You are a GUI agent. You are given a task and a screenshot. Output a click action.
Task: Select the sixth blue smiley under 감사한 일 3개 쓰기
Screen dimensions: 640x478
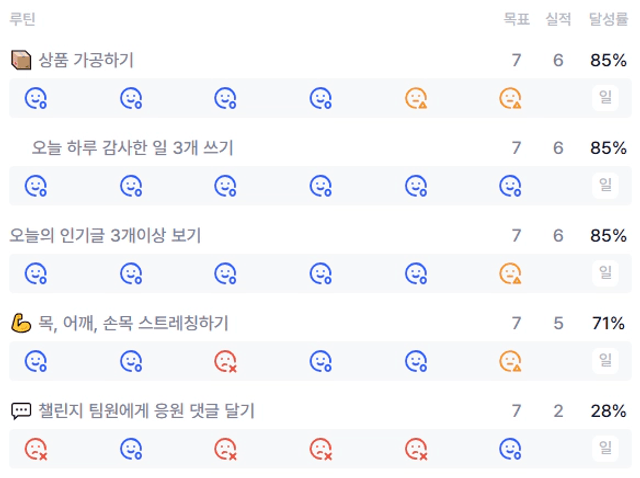510,186
